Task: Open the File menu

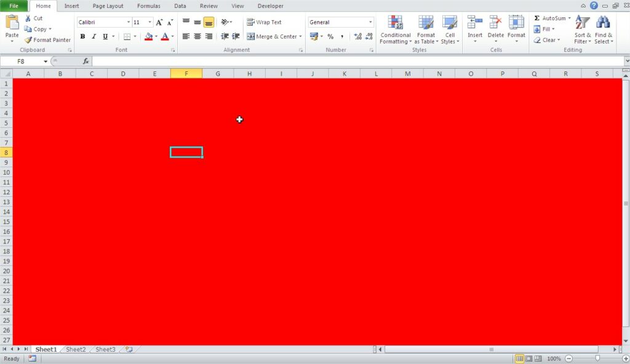Action: tap(14, 6)
